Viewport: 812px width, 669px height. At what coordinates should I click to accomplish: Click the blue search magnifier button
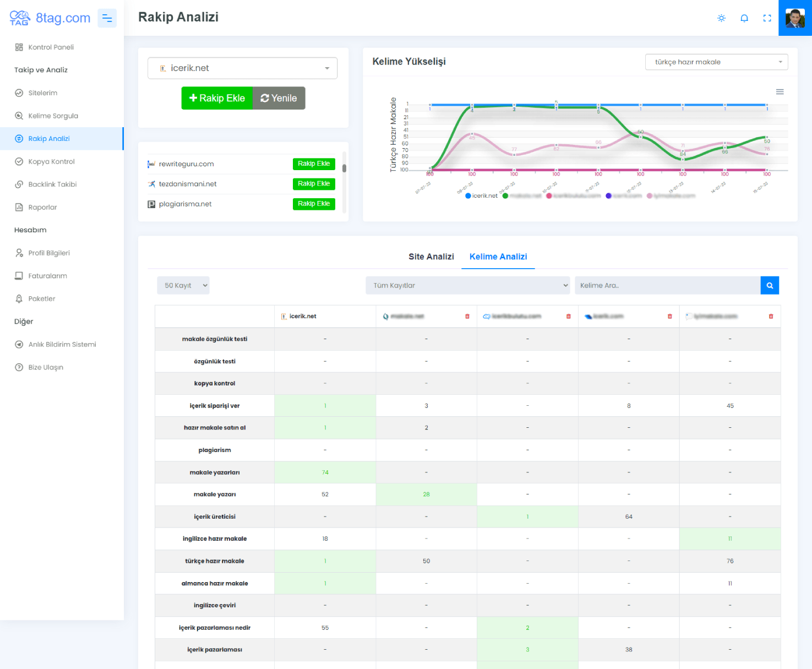[x=770, y=285]
